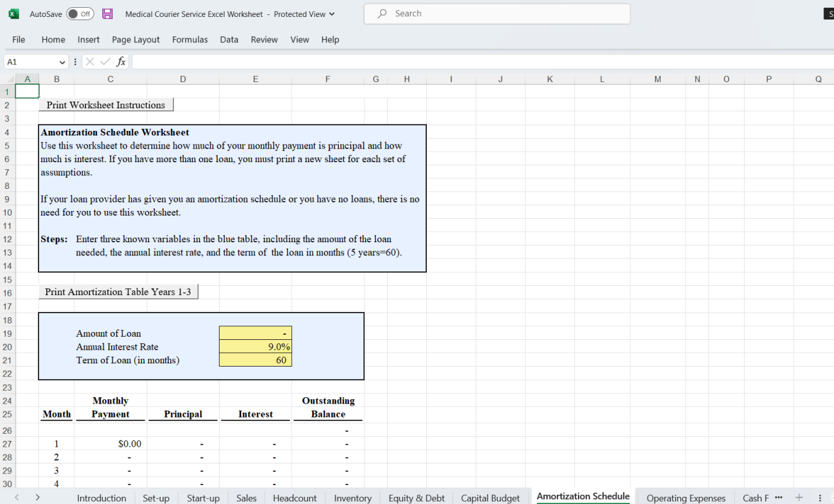Click the formula bar Cancel icon
The height and width of the screenshot is (504, 834).
pyautogui.click(x=90, y=62)
